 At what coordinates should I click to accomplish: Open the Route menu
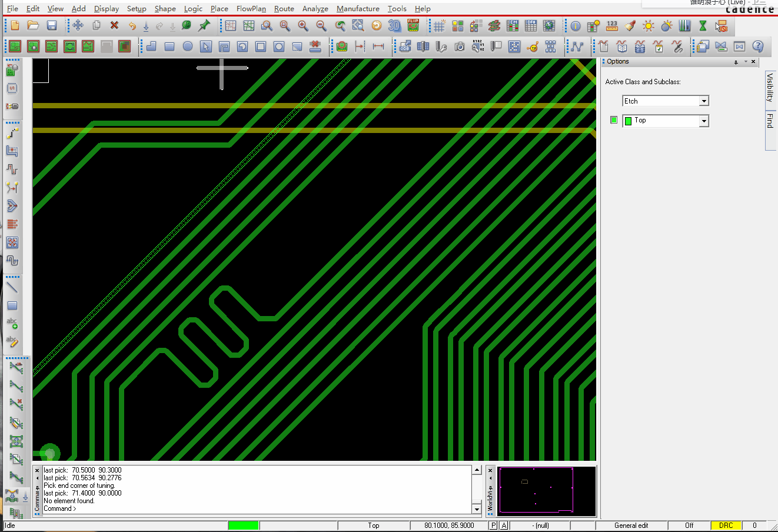pos(284,9)
